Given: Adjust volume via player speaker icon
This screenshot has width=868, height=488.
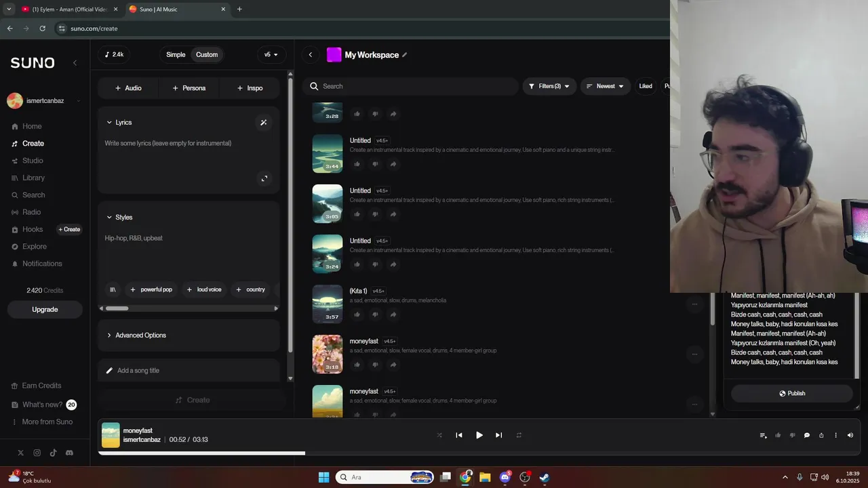Looking at the screenshot, I should click(x=850, y=435).
